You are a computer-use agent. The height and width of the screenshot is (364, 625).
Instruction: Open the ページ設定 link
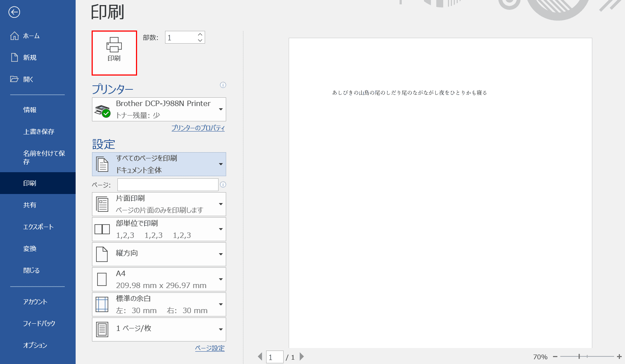tap(210, 348)
